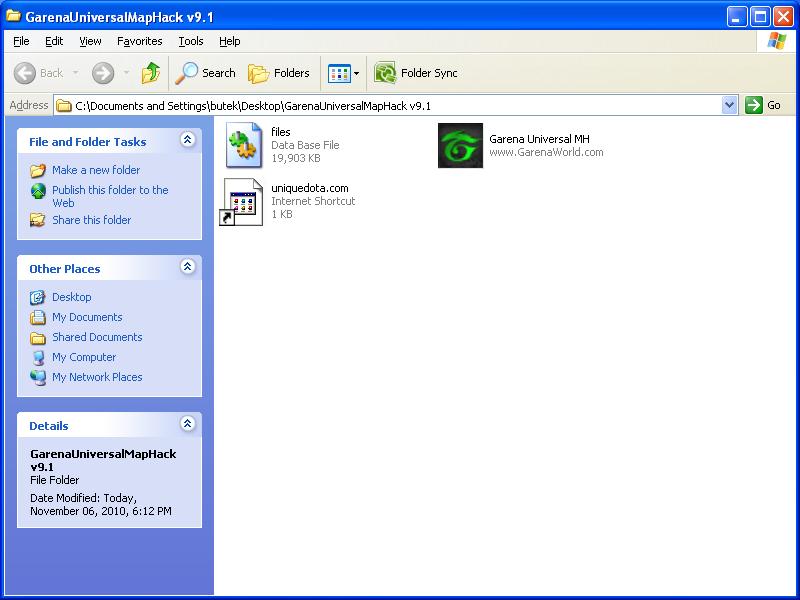This screenshot has height=600, width=800.
Task: Open the Search pane
Action: point(205,73)
